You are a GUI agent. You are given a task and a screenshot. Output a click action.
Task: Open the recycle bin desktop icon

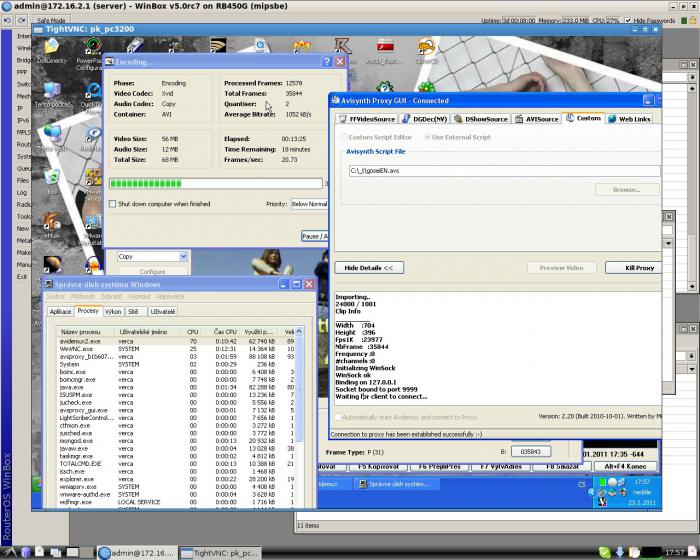tap(52, 178)
